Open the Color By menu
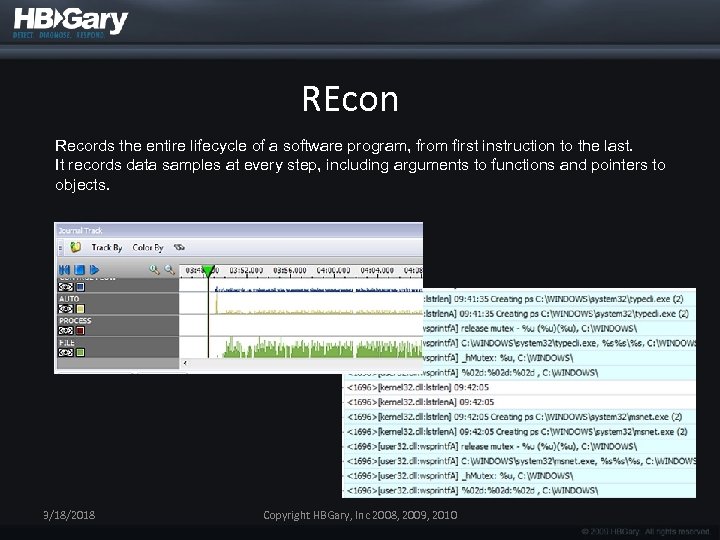 [x=148, y=248]
